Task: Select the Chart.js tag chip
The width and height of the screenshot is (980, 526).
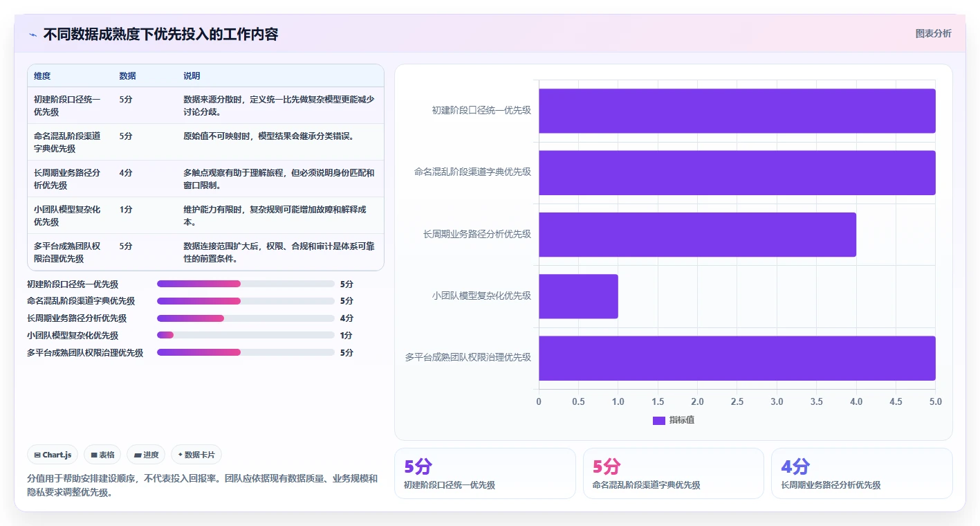Action: pyautogui.click(x=53, y=455)
